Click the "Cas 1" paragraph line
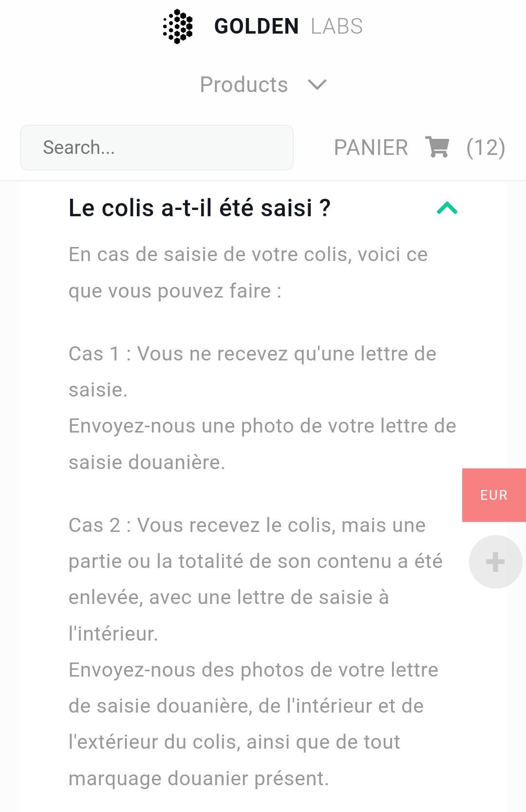 point(252,354)
